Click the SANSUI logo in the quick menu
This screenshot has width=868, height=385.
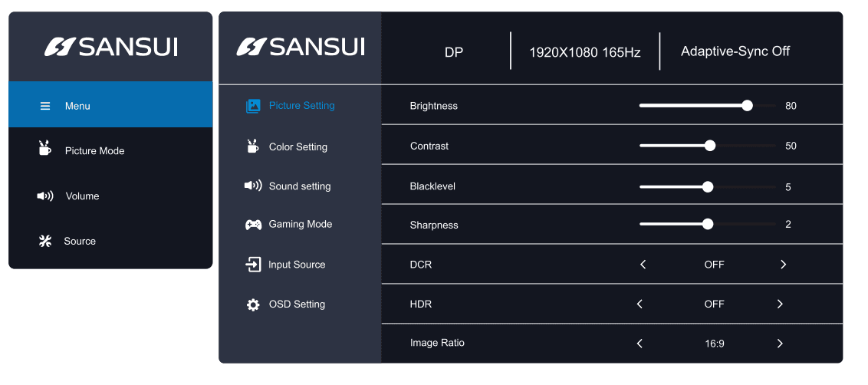click(x=111, y=47)
